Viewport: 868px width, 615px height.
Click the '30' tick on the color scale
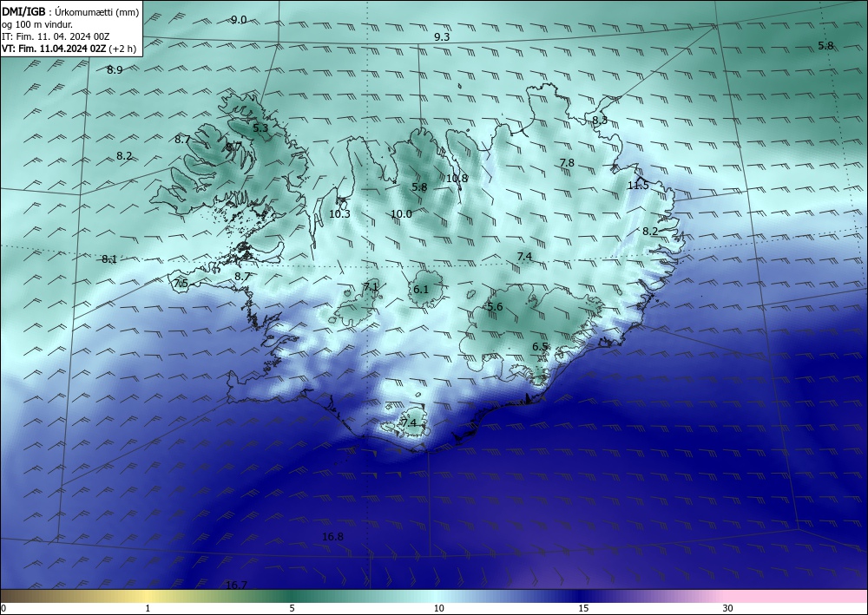click(728, 608)
